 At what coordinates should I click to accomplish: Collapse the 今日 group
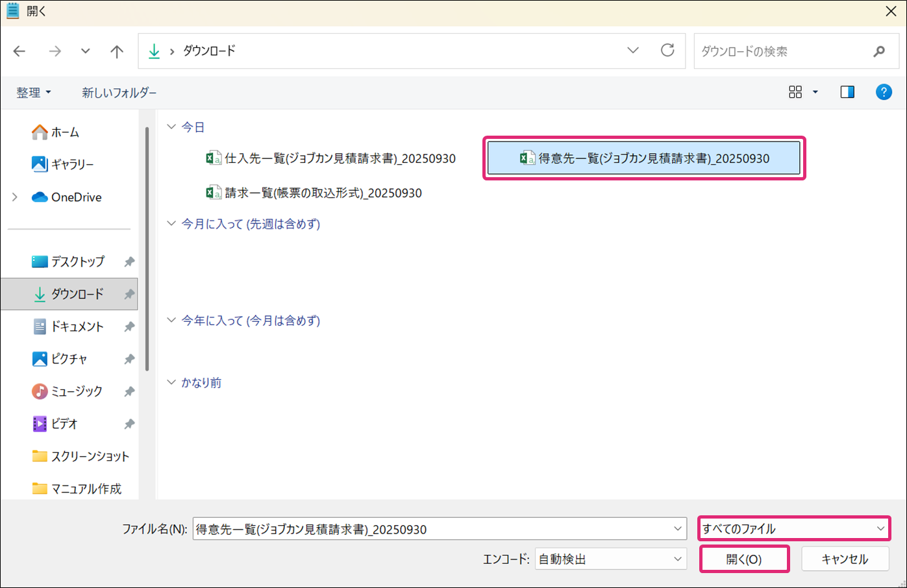pyautogui.click(x=171, y=127)
